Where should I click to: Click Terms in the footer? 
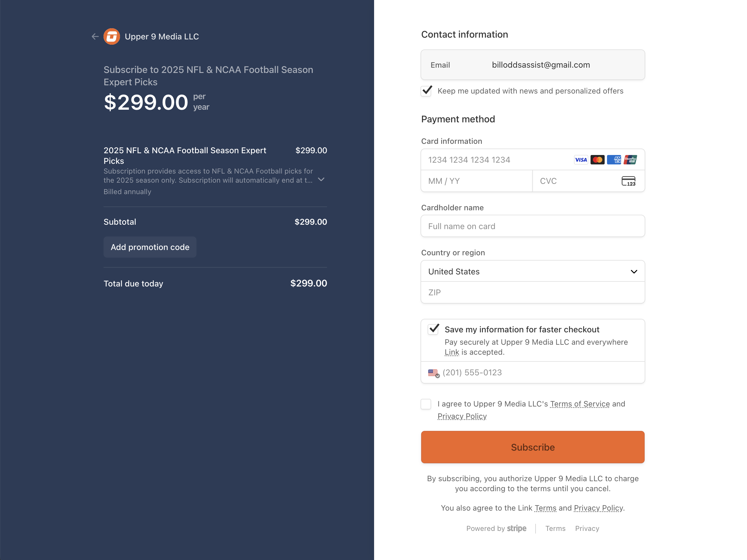(x=555, y=528)
